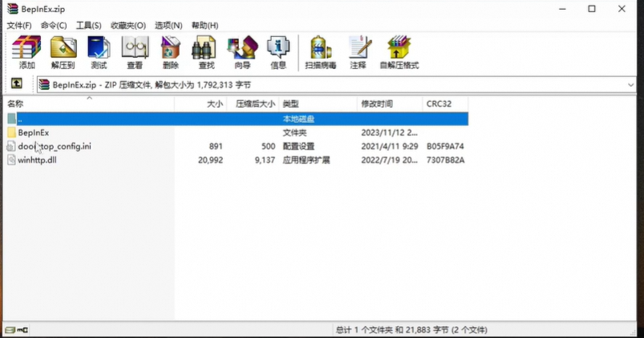Sort by 大小 column header
Viewport: 644px width, 338px height.
(x=200, y=104)
